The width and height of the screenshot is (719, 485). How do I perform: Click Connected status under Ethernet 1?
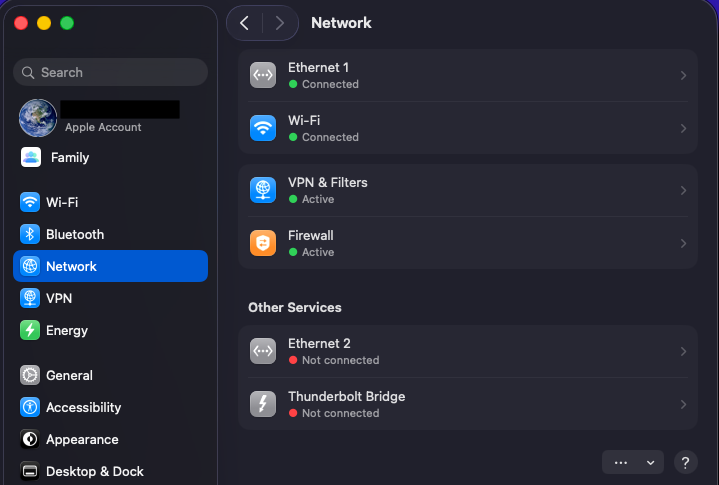point(330,84)
